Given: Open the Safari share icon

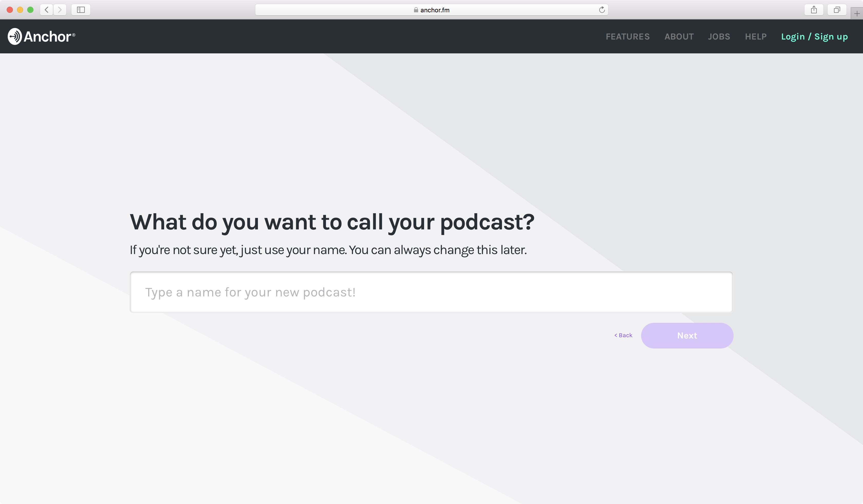Looking at the screenshot, I should pyautogui.click(x=814, y=10).
